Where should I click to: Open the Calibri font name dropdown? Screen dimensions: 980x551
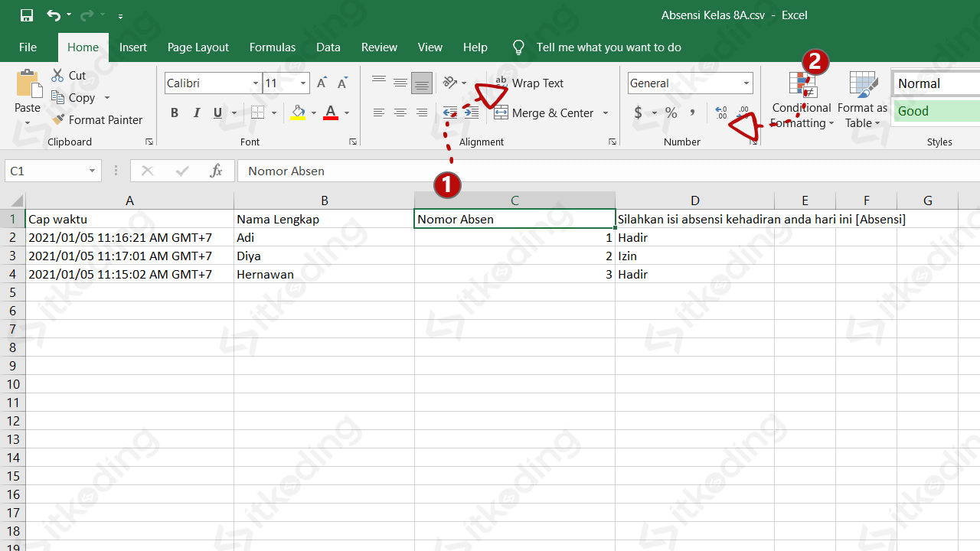pyautogui.click(x=256, y=83)
